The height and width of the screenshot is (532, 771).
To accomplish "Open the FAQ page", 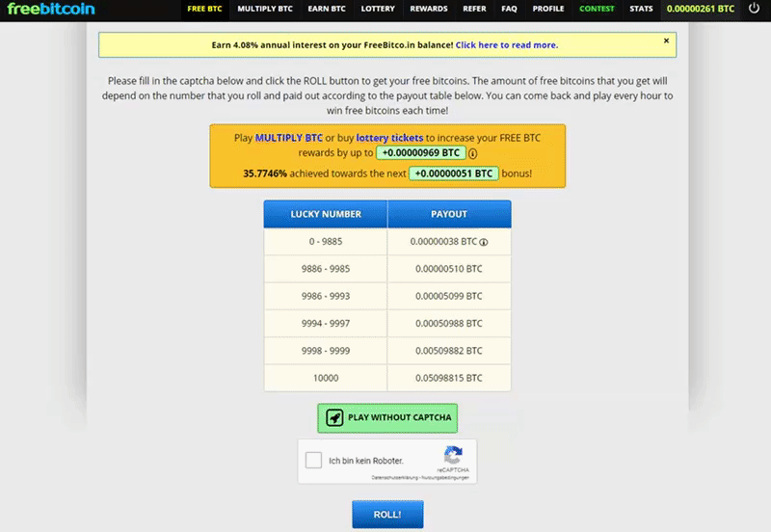I will 510,9.
